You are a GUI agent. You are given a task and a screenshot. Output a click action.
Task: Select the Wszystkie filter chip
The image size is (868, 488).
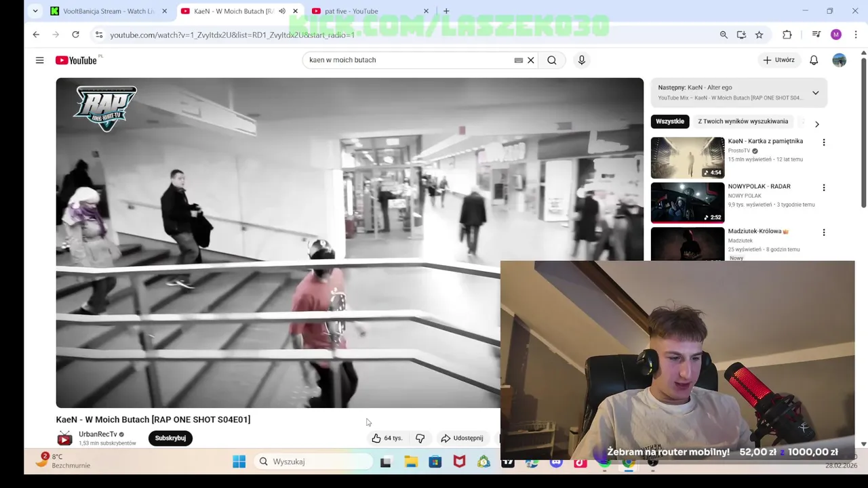click(x=670, y=121)
